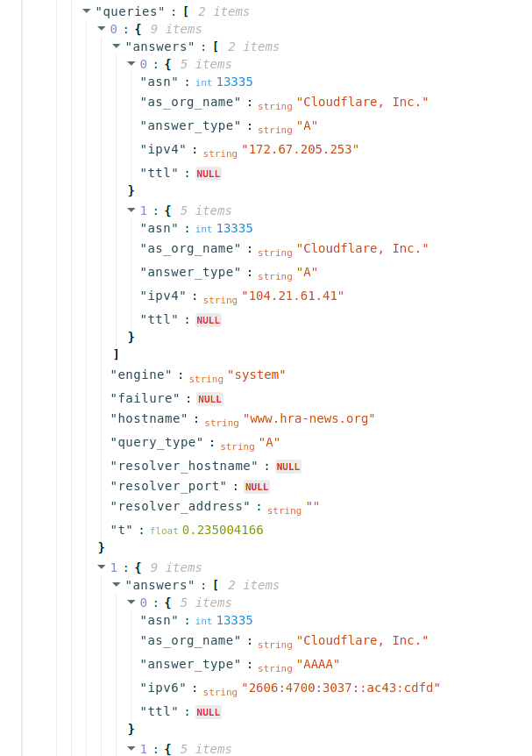Collapse "answers" array above the AAAA record
Image resolution: width=532 pixels, height=756 pixels.
[117, 585]
